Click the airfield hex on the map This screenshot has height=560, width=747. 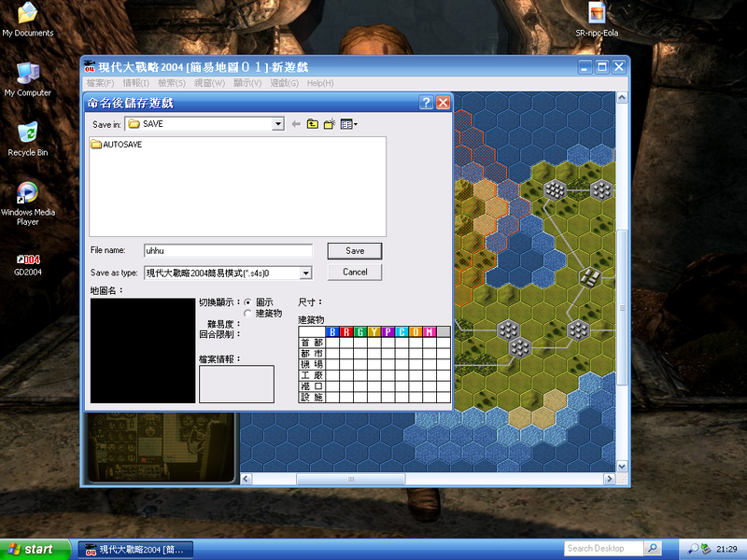(x=590, y=277)
